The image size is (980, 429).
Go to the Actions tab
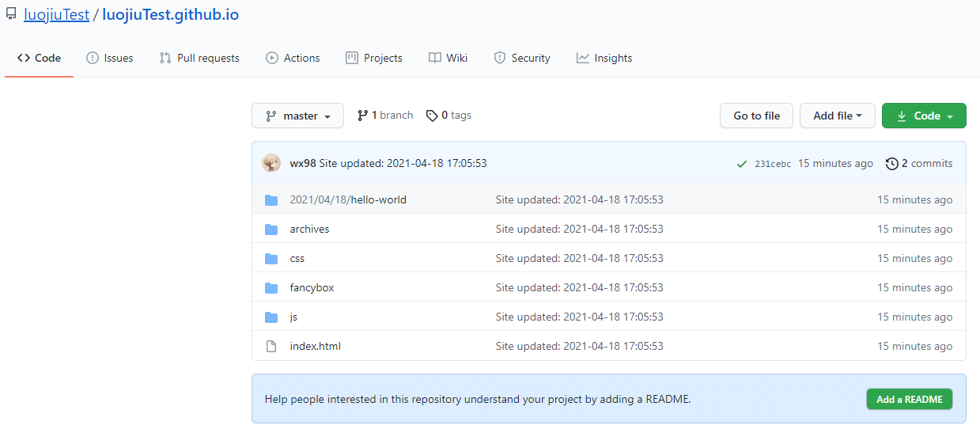(293, 58)
